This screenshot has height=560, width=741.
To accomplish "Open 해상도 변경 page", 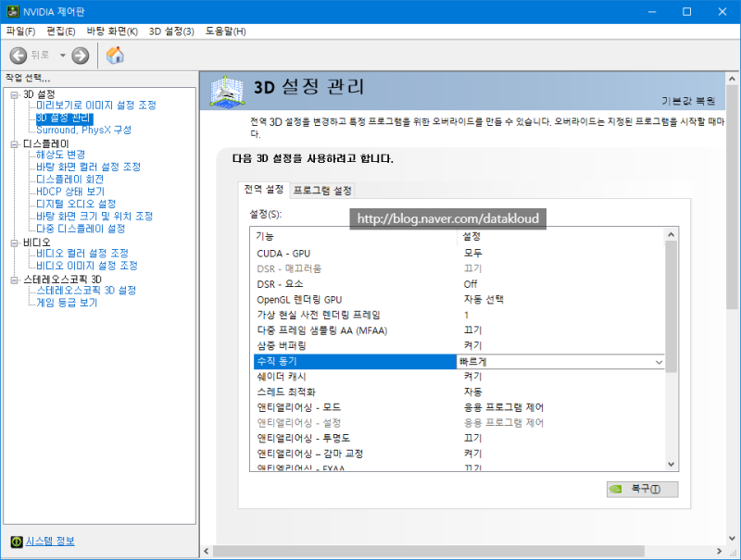I will (61, 155).
